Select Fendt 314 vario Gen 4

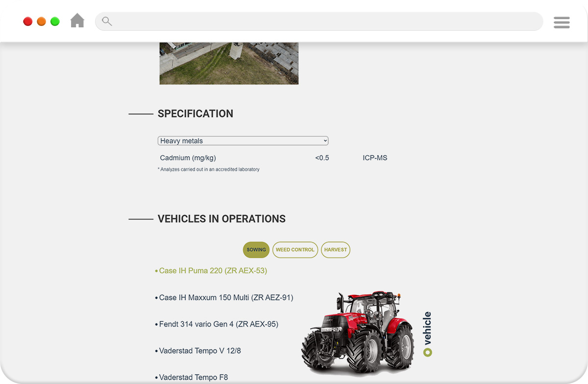(x=218, y=324)
